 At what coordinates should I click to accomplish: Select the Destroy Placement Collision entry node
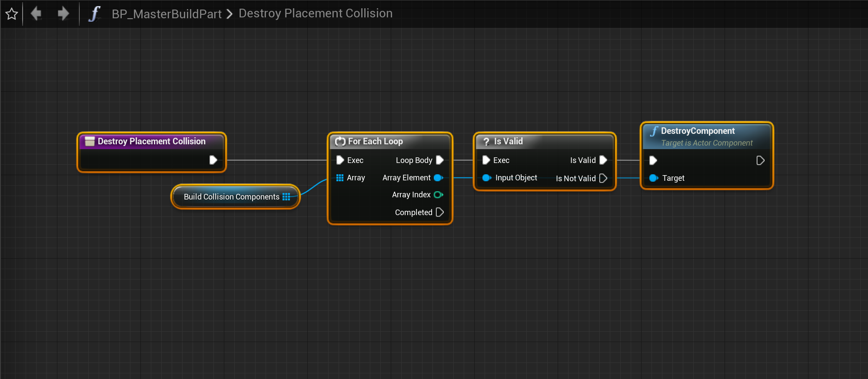pos(151,141)
